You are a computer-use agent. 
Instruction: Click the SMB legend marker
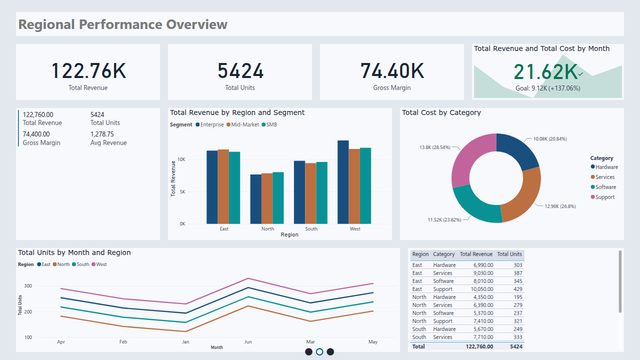pos(264,125)
